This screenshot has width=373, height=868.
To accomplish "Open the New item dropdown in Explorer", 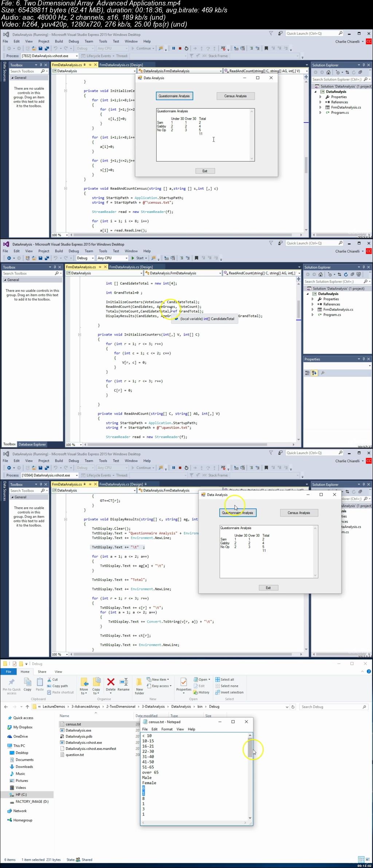I will click(157, 679).
